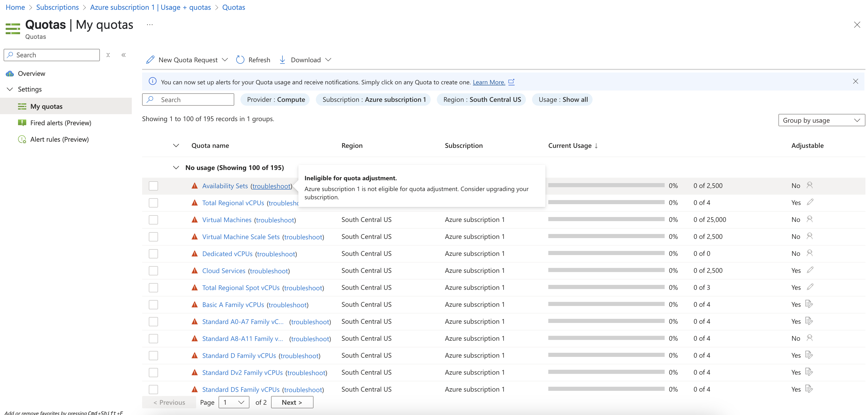Click the Download arrow icon
The image size is (868, 415).
[282, 60]
